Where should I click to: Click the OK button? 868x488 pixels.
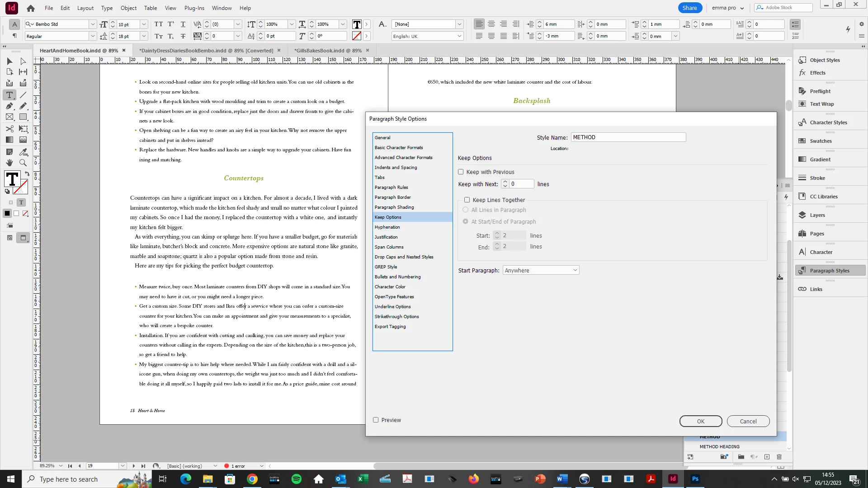[700, 422]
